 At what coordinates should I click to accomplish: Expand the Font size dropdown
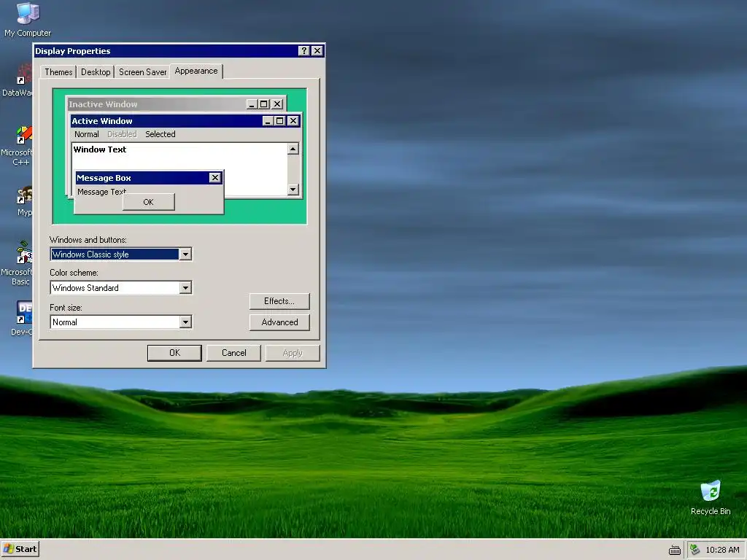(185, 322)
